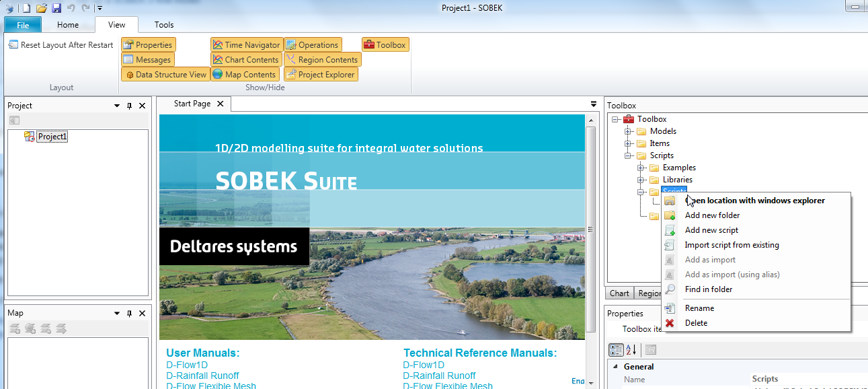Select the Libraries folder in Toolbox tree
Image resolution: width=868 pixels, height=389 pixels.
677,180
